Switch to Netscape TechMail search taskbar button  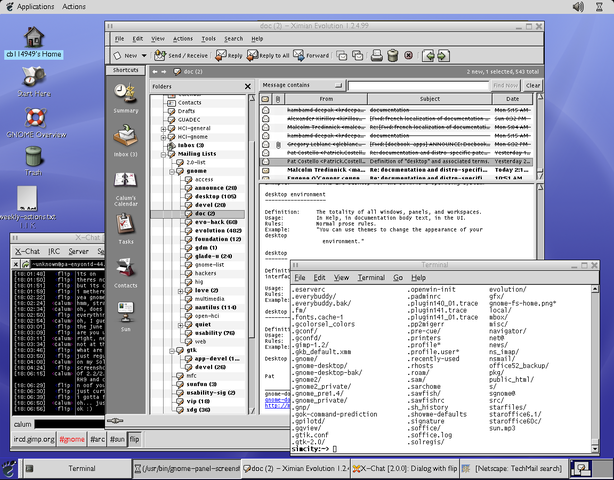[514, 468]
